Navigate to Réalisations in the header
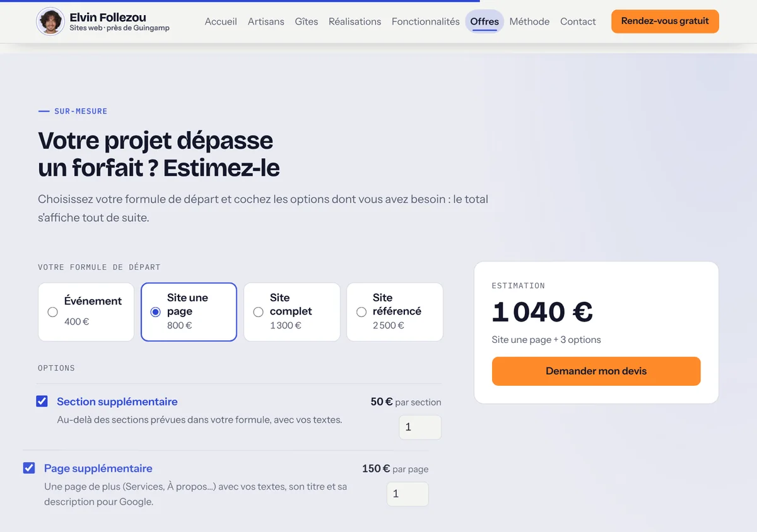 tap(355, 21)
